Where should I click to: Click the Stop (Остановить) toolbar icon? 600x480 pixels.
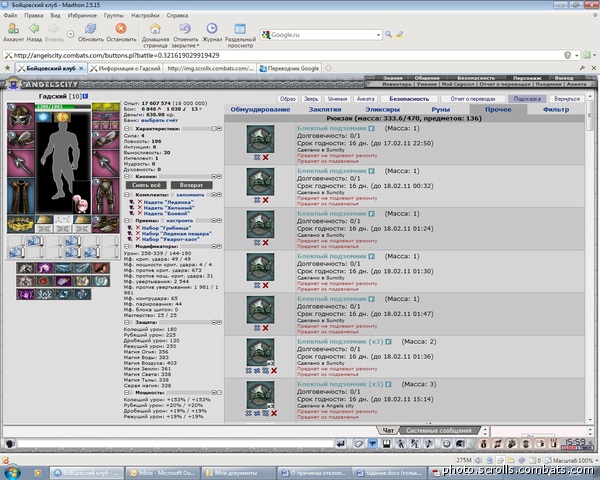click(121, 29)
